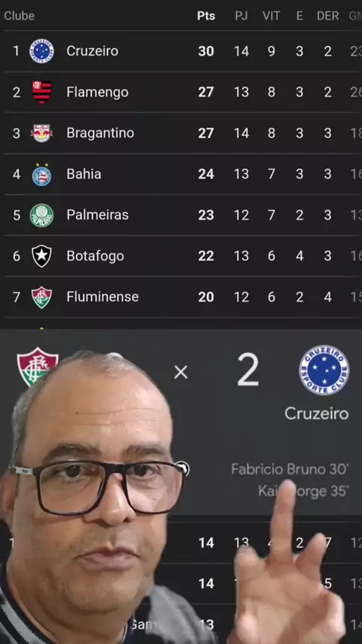Screen dimensions: 362x644
Task: Click the Clube column header
Action: tap(20, 16)
